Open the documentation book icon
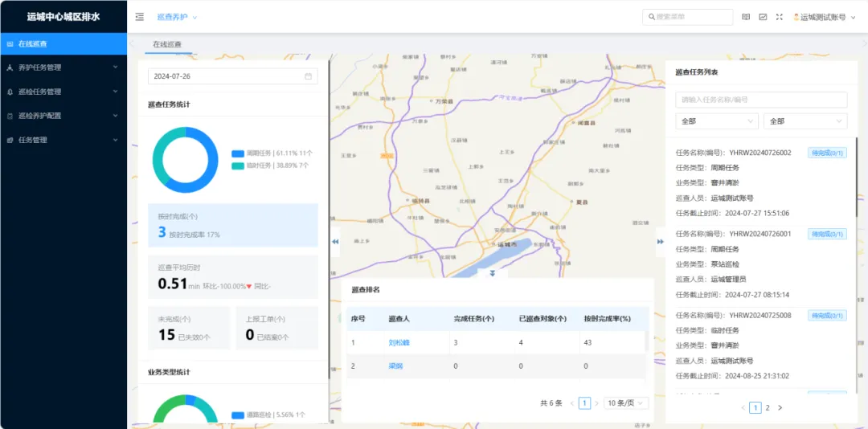This screenshot has width=868, height=429. click(x=746, y=17)
